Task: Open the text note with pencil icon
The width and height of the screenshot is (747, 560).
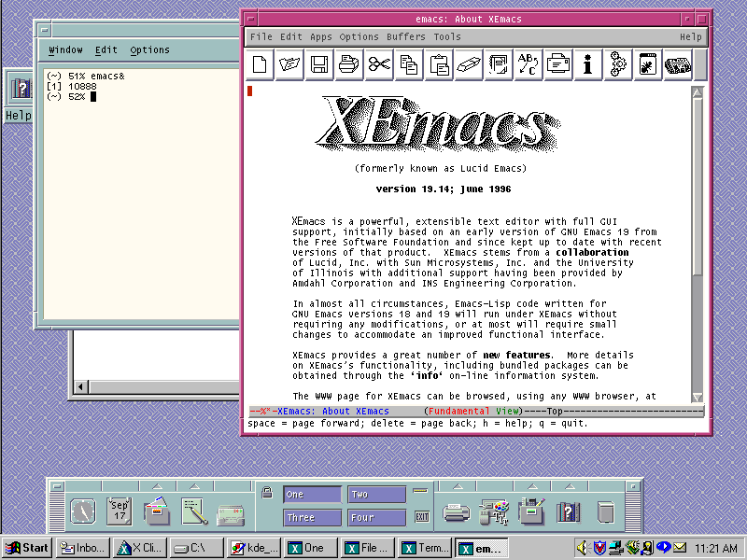Action: pos(194,511)
